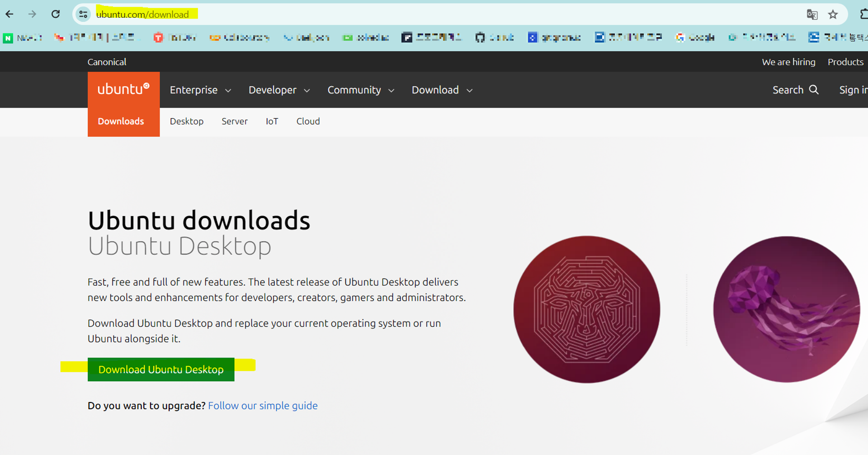Bookmark this page with the star icon

833,14
